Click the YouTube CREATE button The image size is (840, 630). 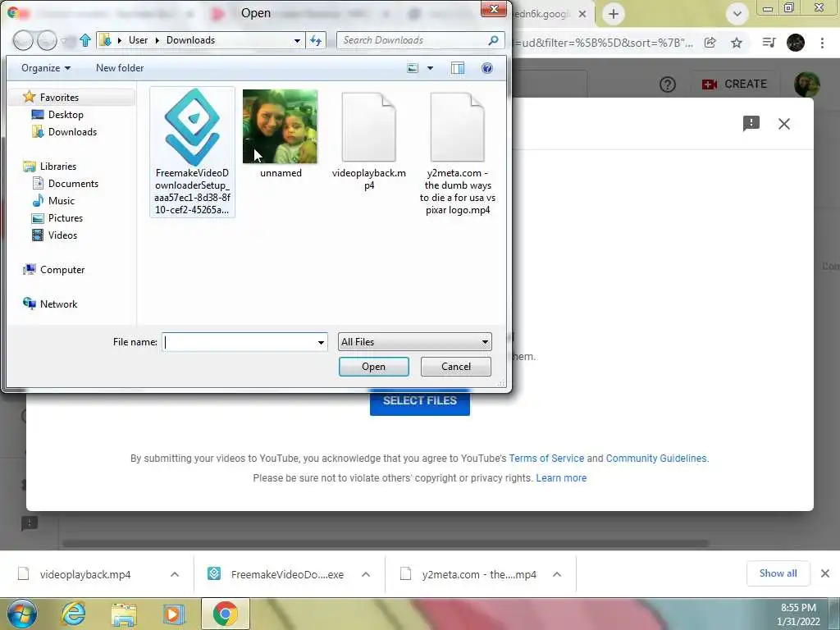(734, 84)
